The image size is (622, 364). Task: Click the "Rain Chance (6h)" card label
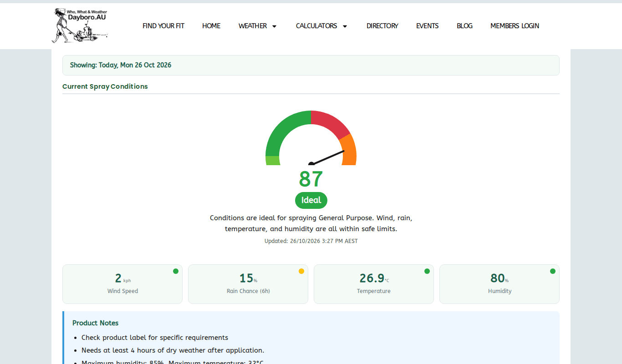pos(248,291)
